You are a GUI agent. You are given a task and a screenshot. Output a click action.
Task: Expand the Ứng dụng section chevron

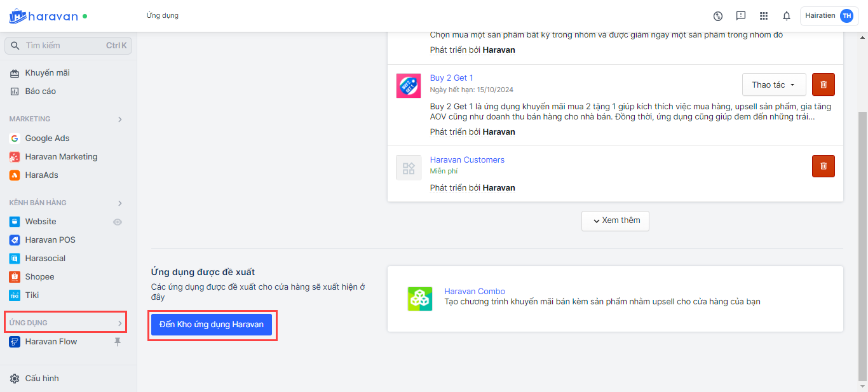point(120,323)
